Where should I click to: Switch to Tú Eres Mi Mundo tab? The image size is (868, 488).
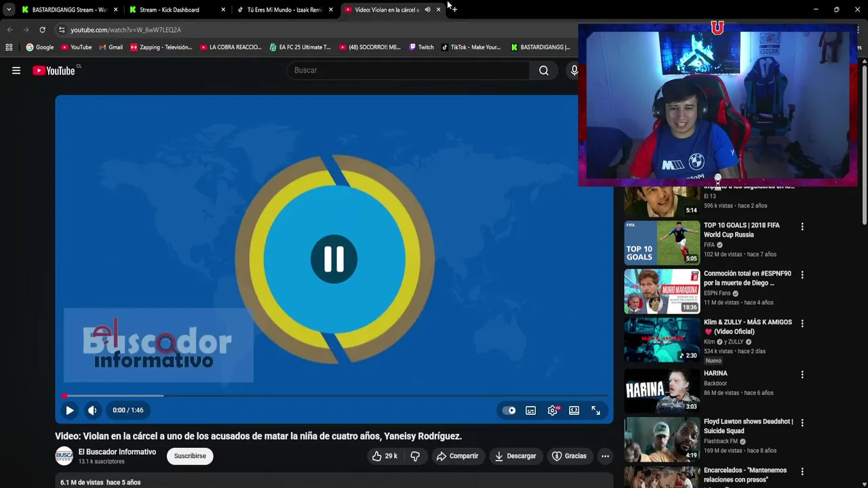(x=284, y=9)
